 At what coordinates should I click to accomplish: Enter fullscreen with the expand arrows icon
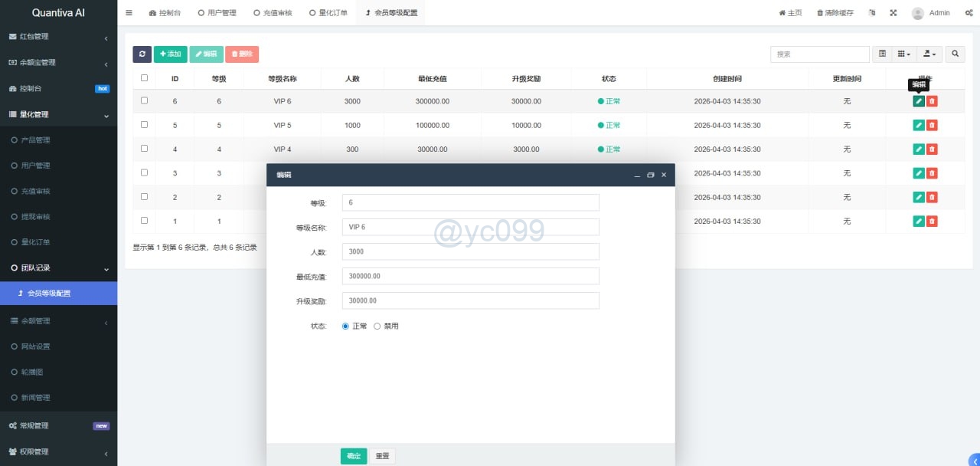pos(893,13)
